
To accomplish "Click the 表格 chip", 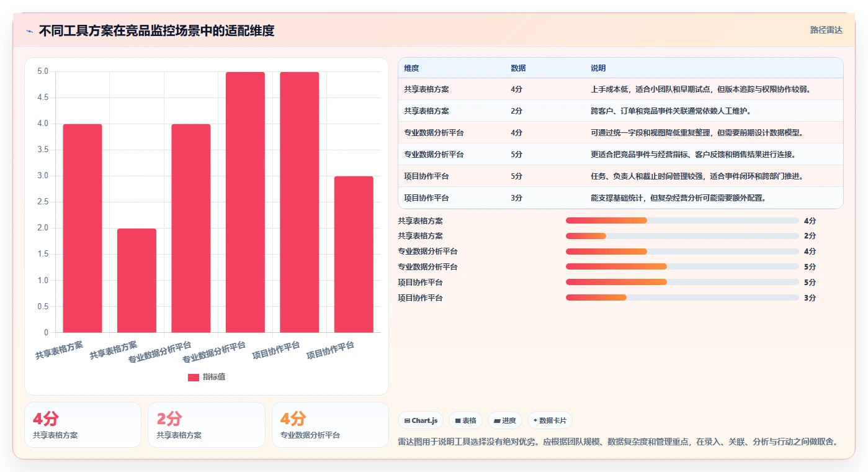I will 465,420.
